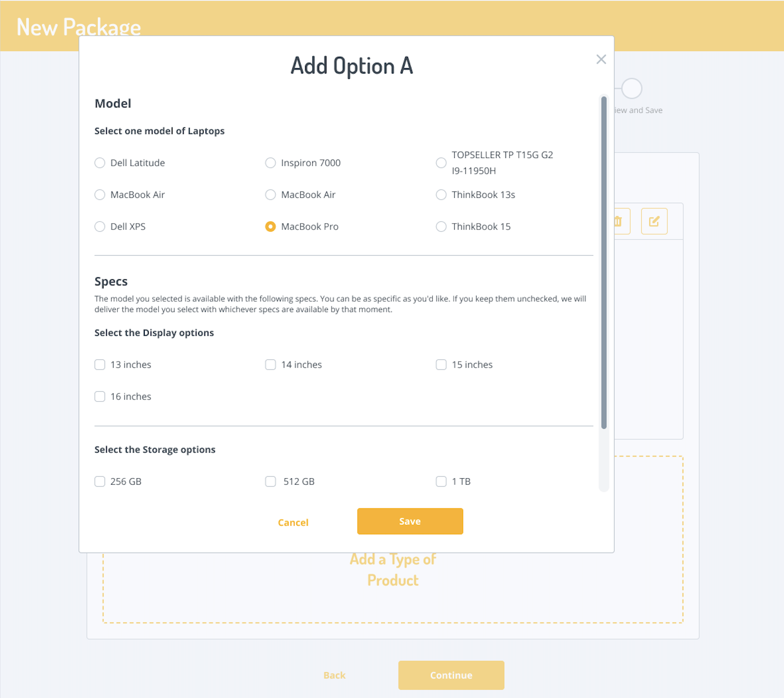Enable 256 GB storage checkbox
The width and height of the screenshot is (784, 698).
click(100, 482)
